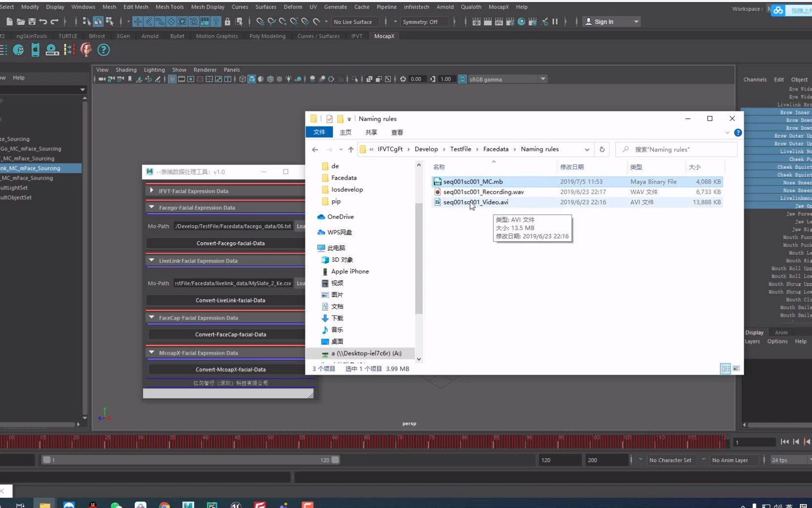Pause viewport updates with the pause icon

(x=555, y=22)
